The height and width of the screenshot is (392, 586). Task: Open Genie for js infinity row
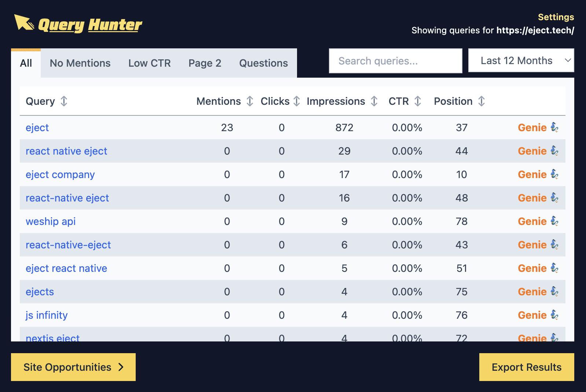point(538,315)
